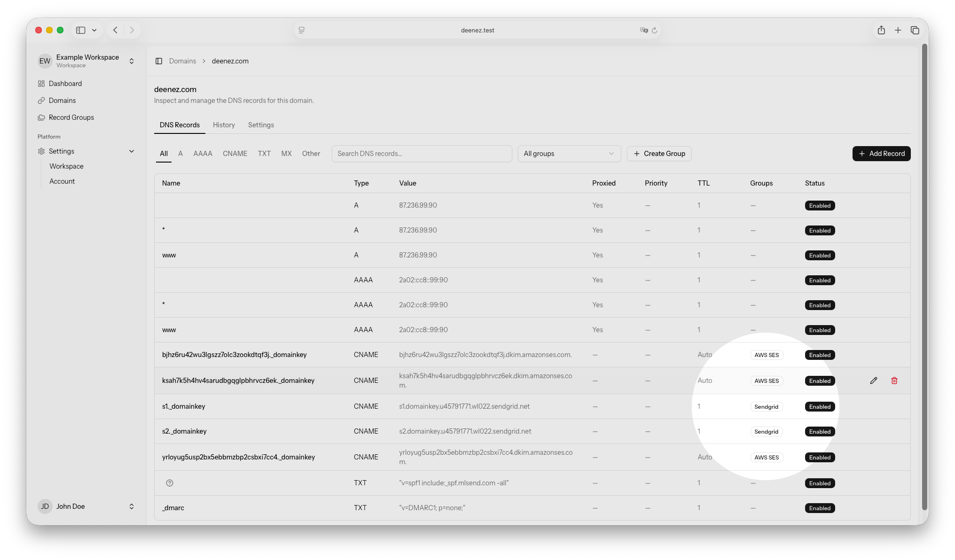Click the Status column header
This screenshot has height=560, width=955.
(814, 183)
